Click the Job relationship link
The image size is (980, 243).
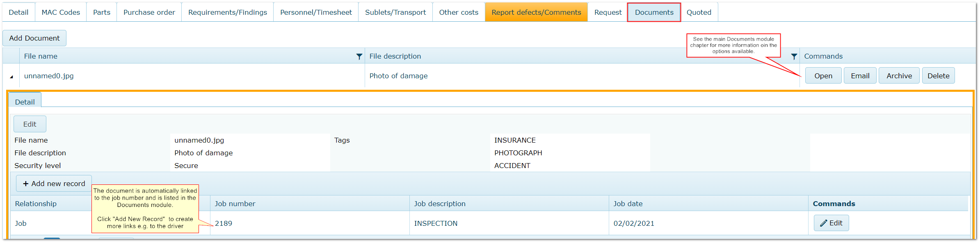tap(21, 223)
